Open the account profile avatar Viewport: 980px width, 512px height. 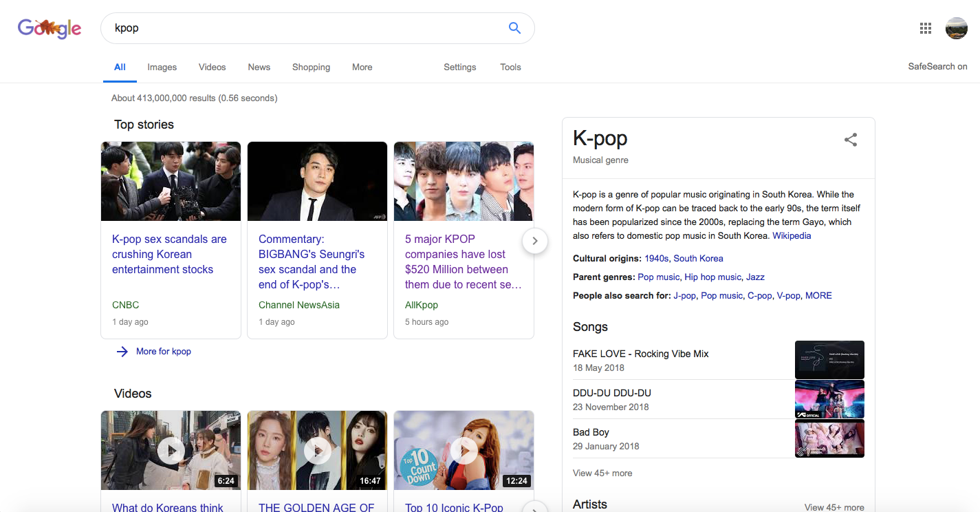click(957, 28)
